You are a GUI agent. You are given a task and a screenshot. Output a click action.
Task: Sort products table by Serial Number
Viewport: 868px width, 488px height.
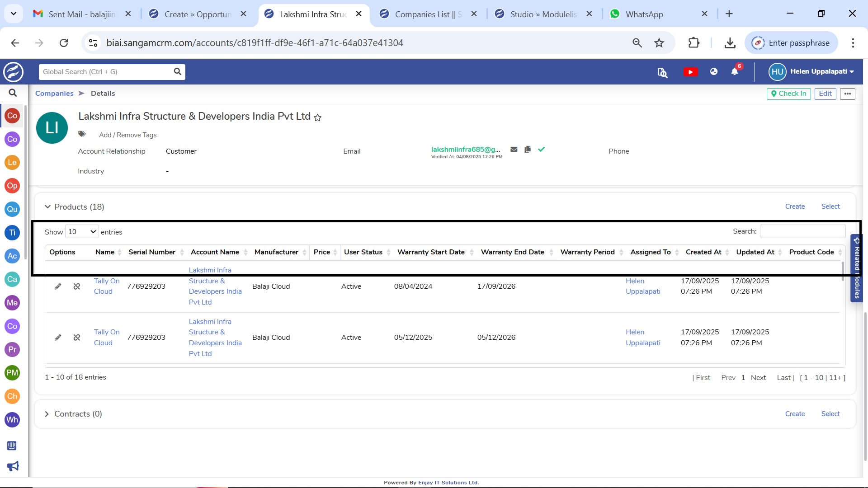tap(152, 252)
